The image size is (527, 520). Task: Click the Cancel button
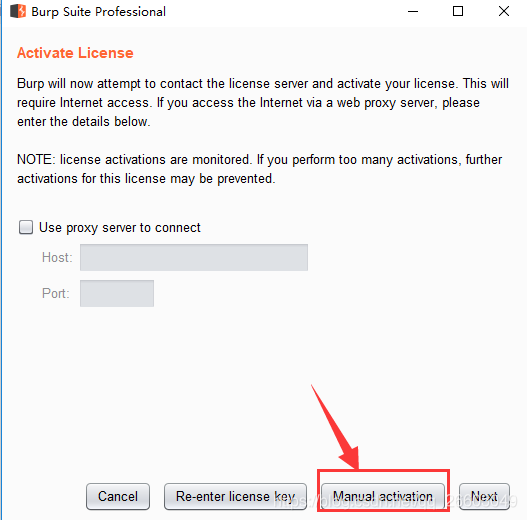click(x=118, y=496)
